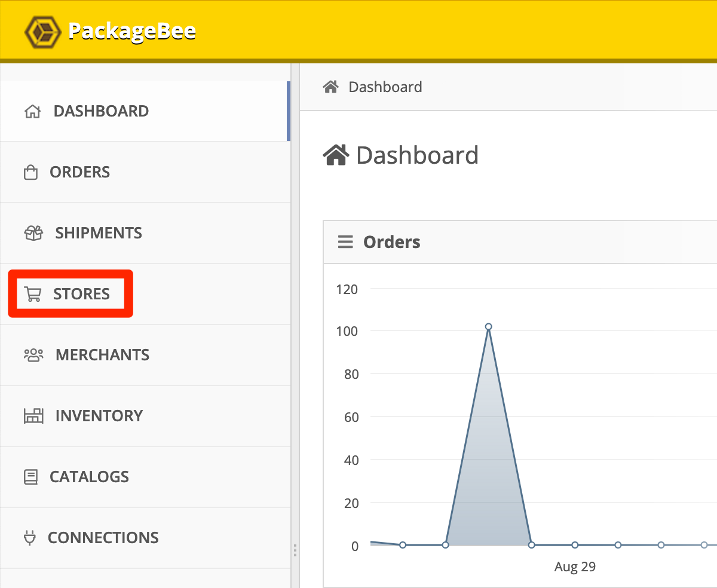Viewport: 717px width, 588px height.
Task: Click the chart data point above Aug 29
Action: (x=575, y=545)
